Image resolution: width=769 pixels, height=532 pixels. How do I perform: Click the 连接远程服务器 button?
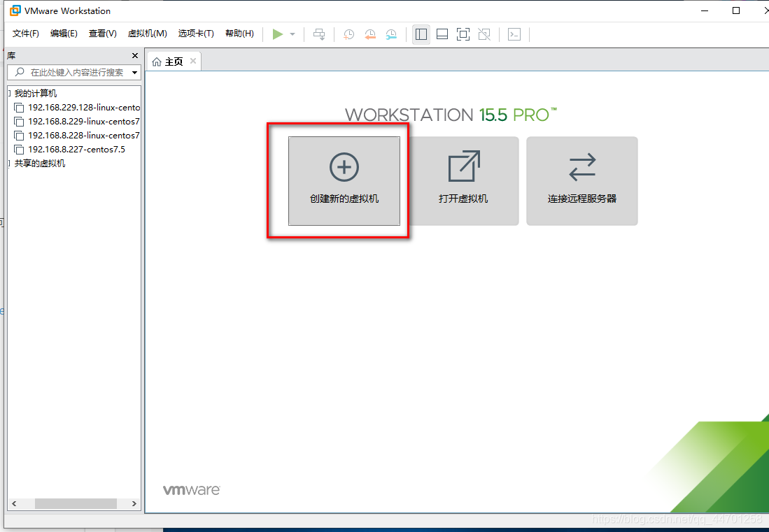[582, 181]
